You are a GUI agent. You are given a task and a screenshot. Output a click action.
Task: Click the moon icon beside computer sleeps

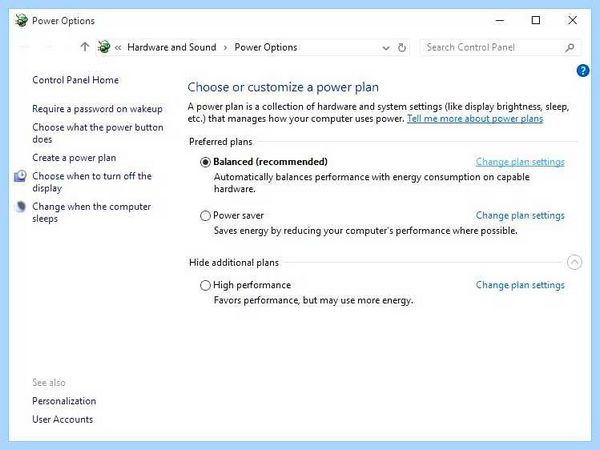21,207
